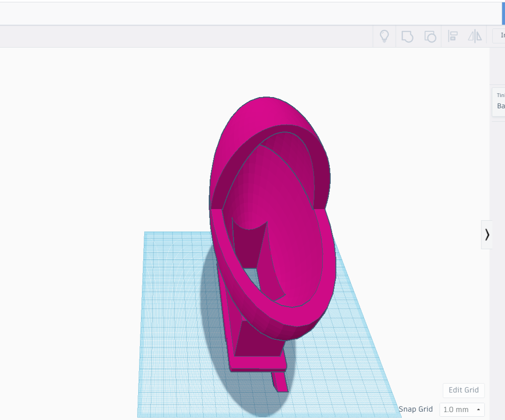Image resolution: width=505 pixels, height=420 pixels.
Task: Click the Show All lightbulb icon
Action: pos(384,36)
